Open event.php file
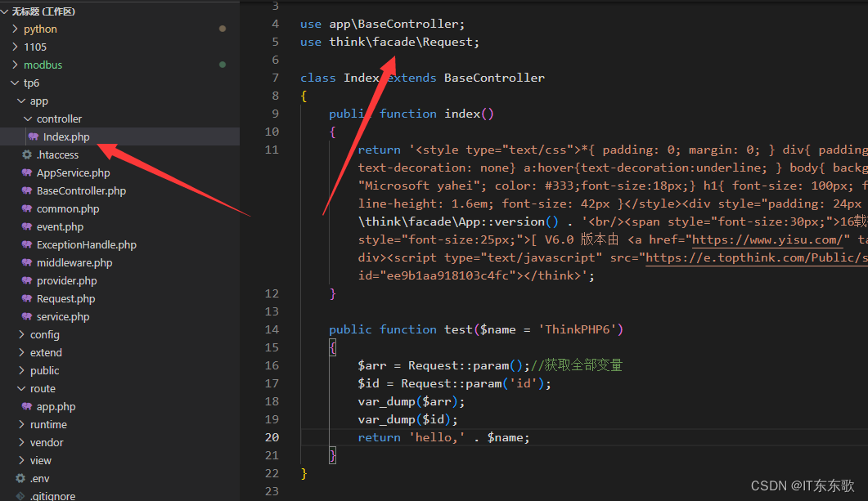868x501 pixels. [x=60, y=226]
